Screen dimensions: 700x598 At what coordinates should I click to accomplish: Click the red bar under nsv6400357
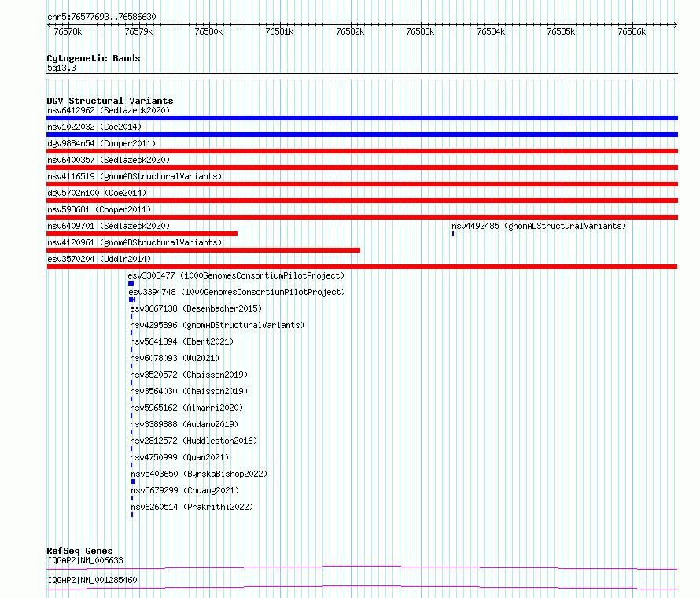pos(362,168)
